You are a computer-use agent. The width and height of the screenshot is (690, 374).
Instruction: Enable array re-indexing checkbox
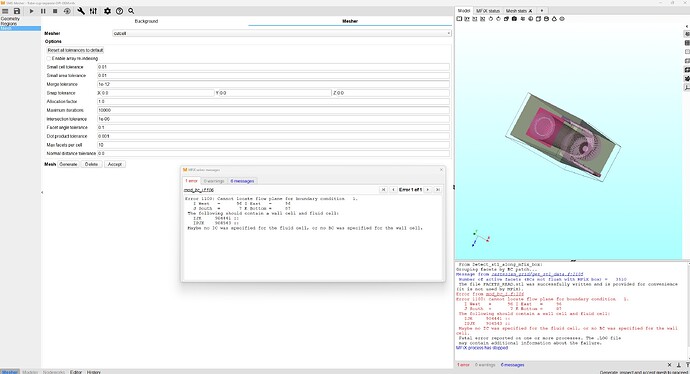(49, 59)
